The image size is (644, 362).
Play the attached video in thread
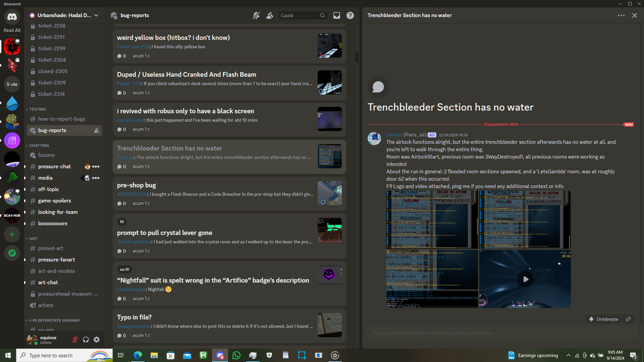pos(525,279)
